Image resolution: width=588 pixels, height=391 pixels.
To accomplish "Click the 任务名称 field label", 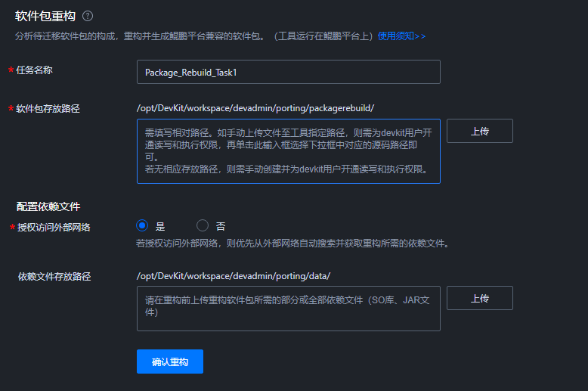I will [x=34, y=70].
